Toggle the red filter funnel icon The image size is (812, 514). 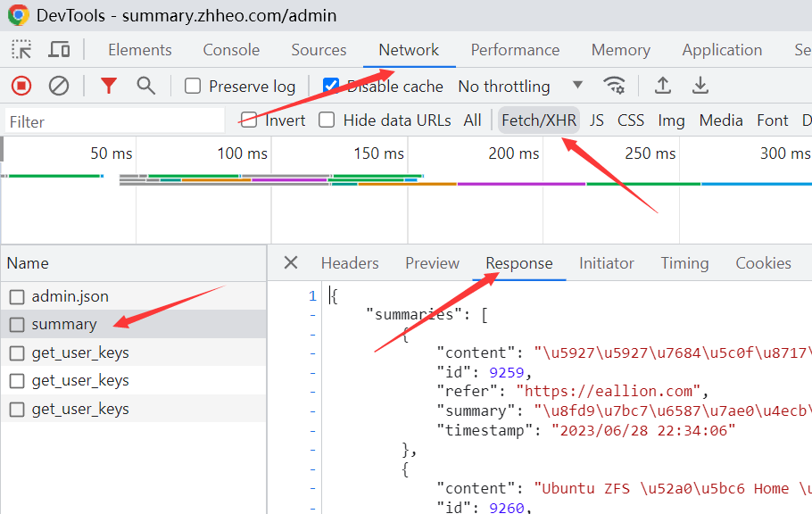pyautogui.click(x=109, y=86)
